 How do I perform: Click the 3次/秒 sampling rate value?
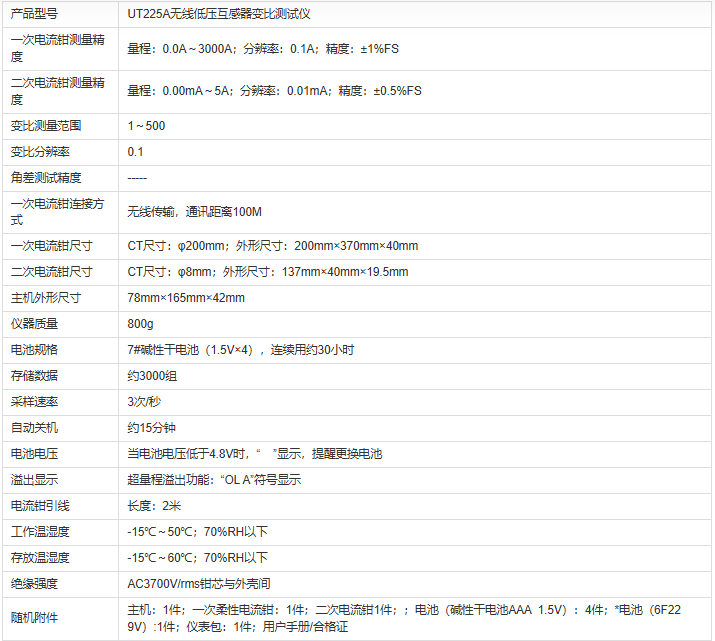[144, 402]
